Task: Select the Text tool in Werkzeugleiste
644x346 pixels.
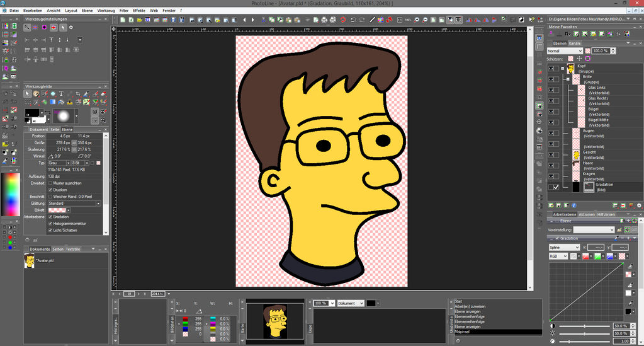Action: click(x=61, y=94)
